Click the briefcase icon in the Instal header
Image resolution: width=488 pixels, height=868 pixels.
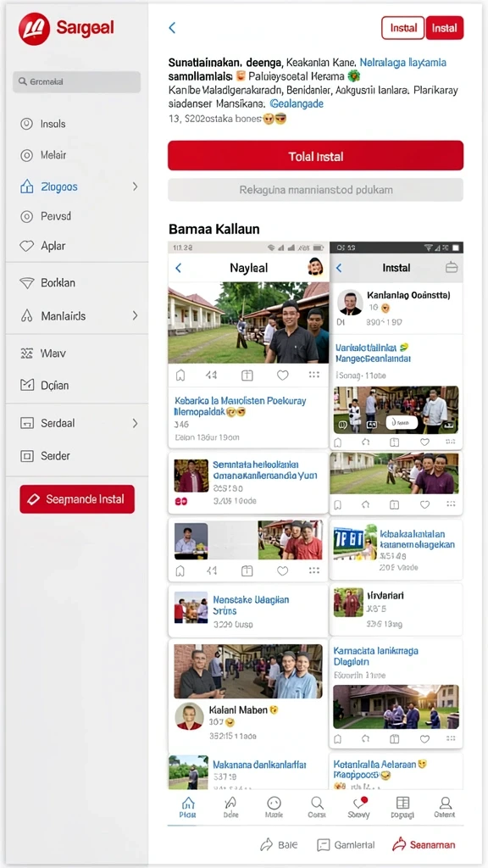[x=452, y=267]
